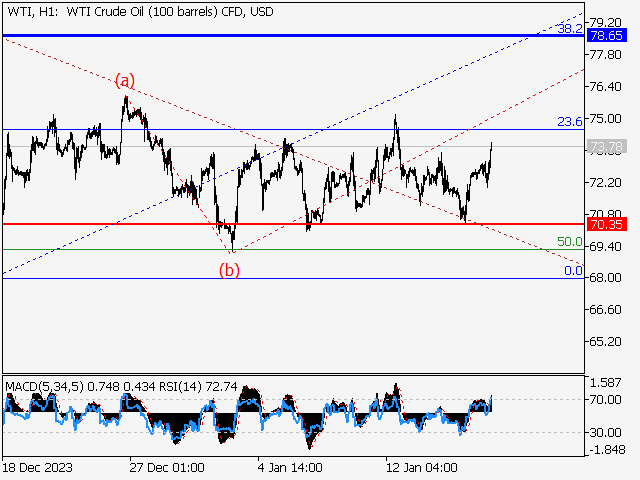Click the gray 73.78 current price label
Image resolution: width=640 pixels, height=480 pixels.
point(606,146)
